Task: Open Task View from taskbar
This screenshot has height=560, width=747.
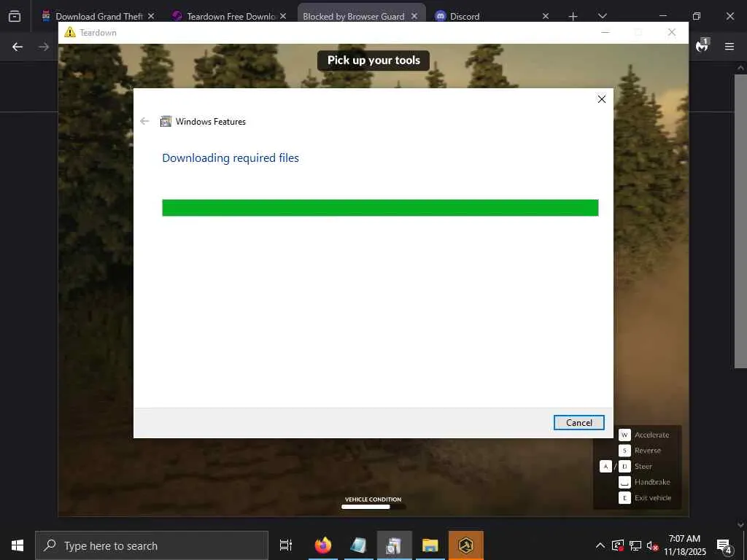Action: click(x=286, y=545)
